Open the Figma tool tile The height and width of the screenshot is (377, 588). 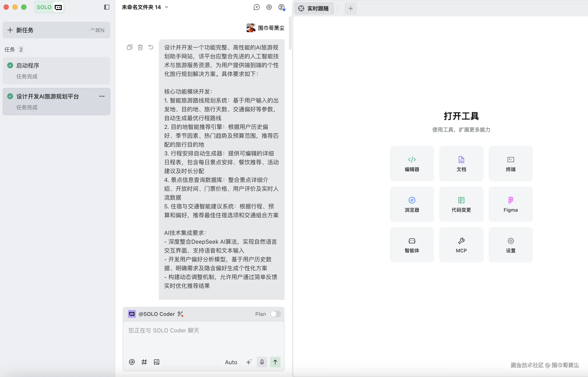pyautogui.click(x=510, y=204)
